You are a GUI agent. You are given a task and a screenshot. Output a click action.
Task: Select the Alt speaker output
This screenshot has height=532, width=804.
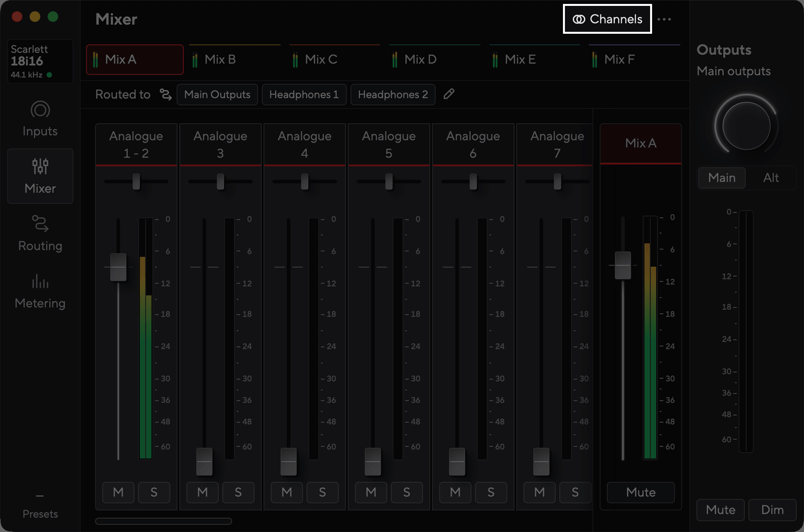click(x=771, y=178)
